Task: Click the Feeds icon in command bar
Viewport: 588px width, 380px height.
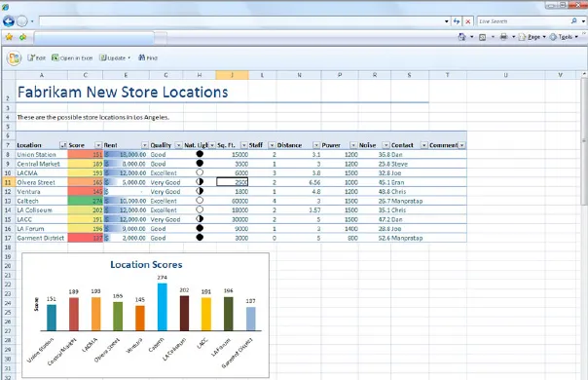Action: click(x=483, y=37)
